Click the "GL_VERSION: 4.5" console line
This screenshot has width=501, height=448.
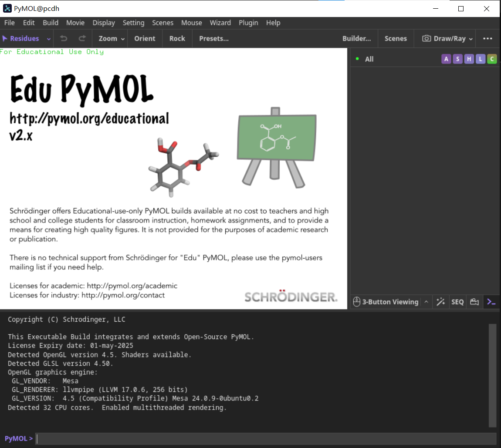tap(135, 398)
